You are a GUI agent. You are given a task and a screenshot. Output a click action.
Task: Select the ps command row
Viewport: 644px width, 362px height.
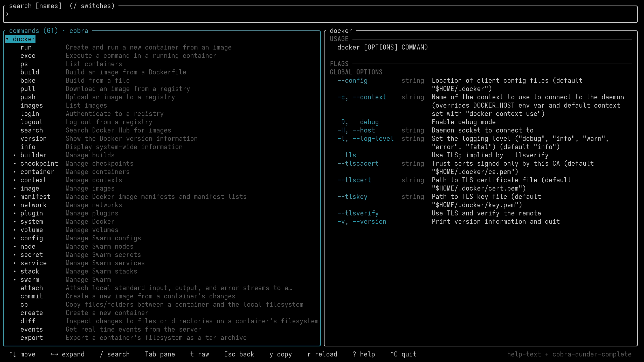(x=162, y=64)
